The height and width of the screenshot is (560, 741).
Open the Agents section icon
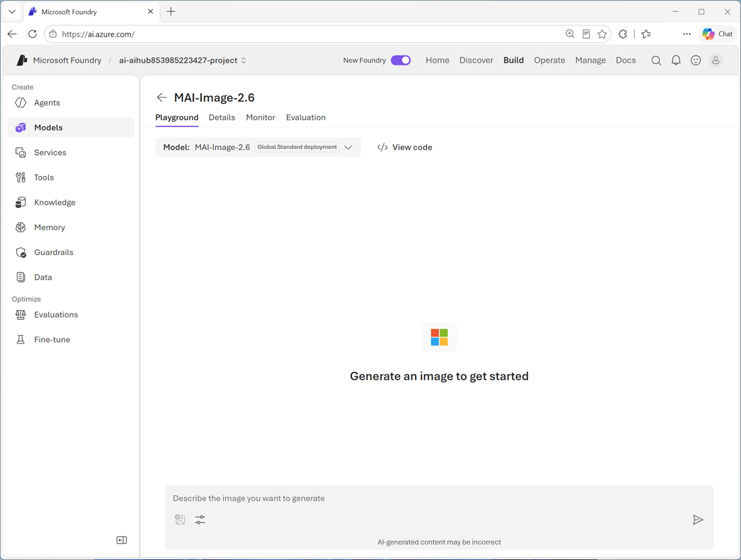tap(21, 102)
